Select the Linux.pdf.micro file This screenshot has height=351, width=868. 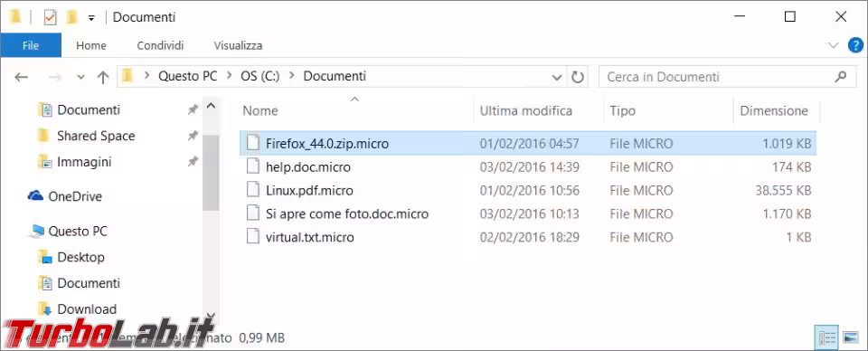tap(309, 191)
